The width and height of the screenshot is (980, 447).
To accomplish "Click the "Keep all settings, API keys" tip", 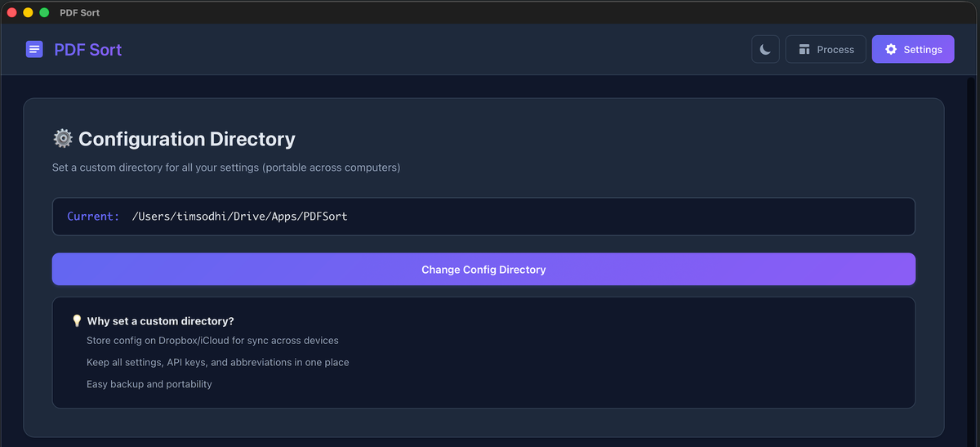I will click(x=217, y=362).
